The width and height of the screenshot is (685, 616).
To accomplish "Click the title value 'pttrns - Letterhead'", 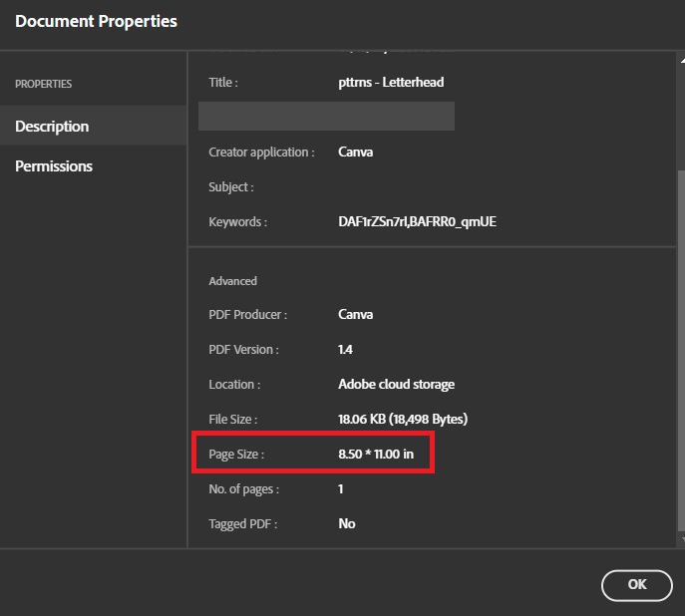I will (391, 82).
